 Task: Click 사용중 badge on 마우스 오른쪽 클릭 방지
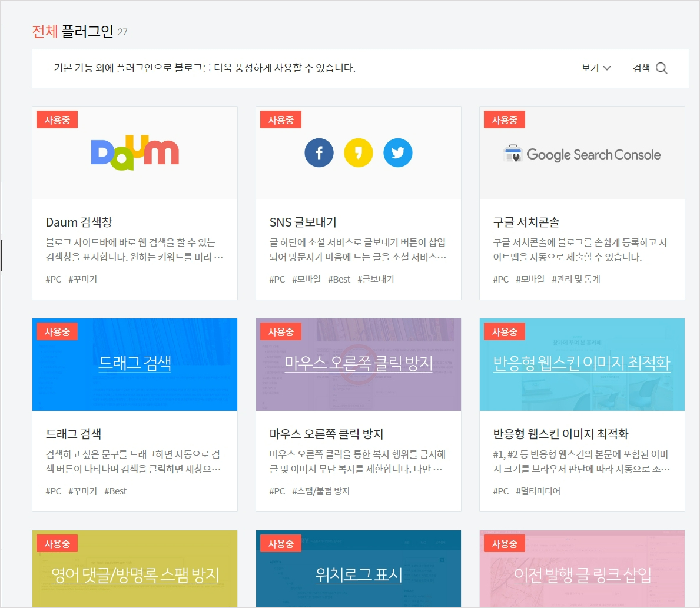click(x=281, y=332)
